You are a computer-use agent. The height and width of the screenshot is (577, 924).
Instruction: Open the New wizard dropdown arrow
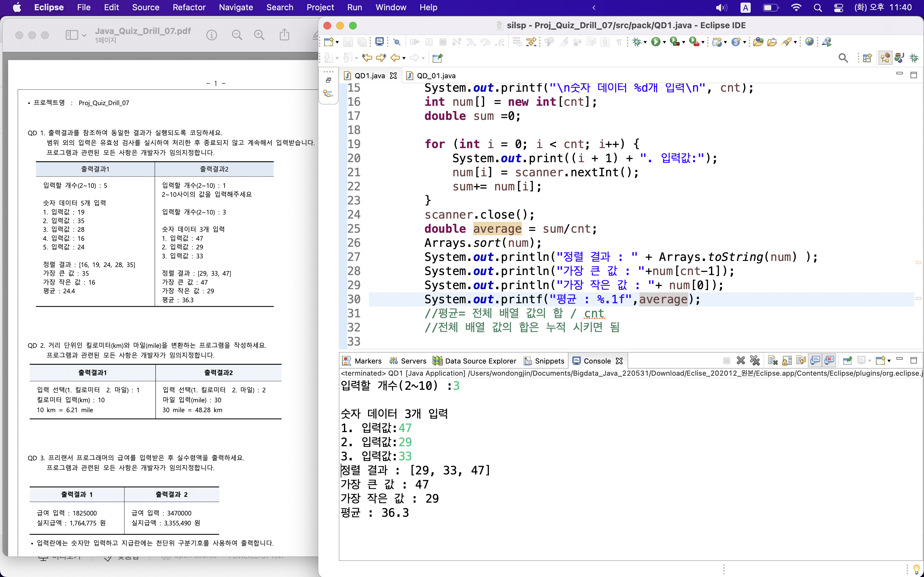(x=337, y=42)
